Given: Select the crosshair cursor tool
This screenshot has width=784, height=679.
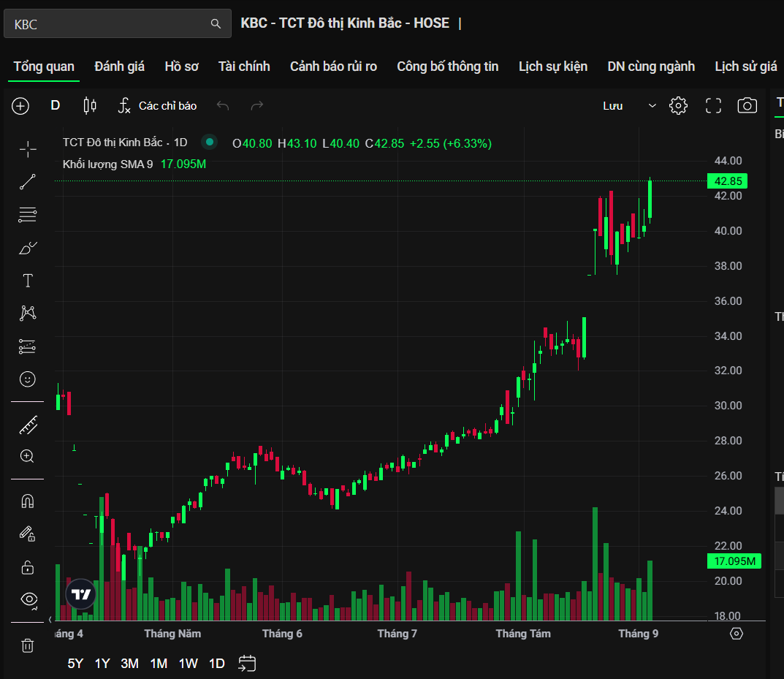Looking at the screenshot, I should click(28, 149).
